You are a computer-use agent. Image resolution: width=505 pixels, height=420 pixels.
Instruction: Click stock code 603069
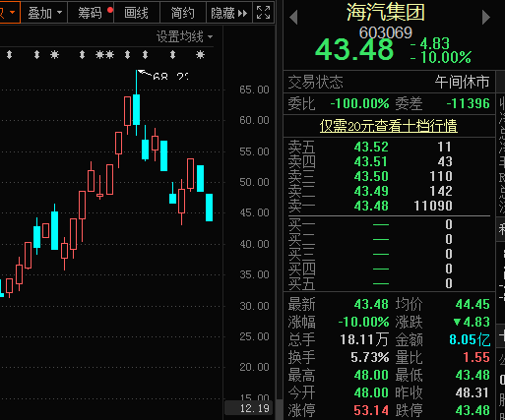[386, 32]
